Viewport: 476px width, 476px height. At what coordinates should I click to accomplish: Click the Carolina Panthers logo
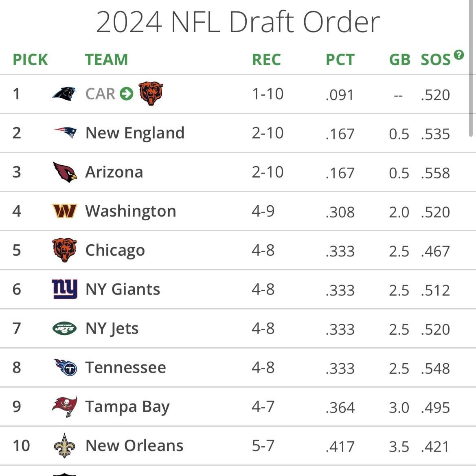tap(64, 94)
